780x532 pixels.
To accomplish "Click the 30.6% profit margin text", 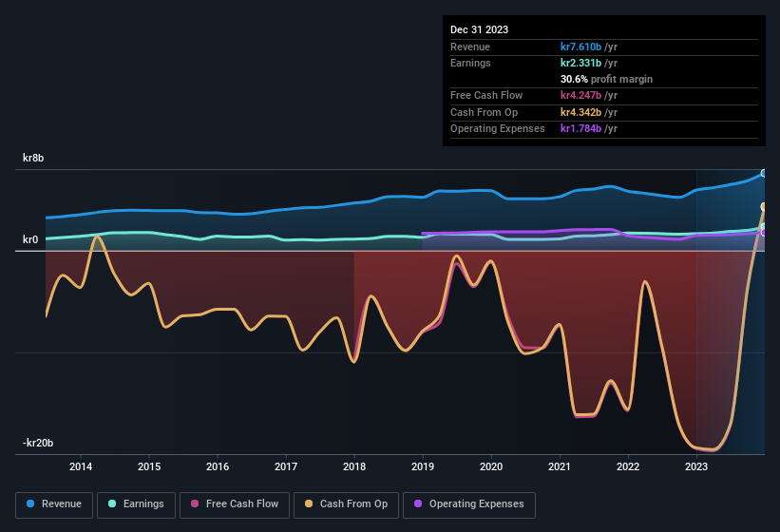I will tap(606, 79).
